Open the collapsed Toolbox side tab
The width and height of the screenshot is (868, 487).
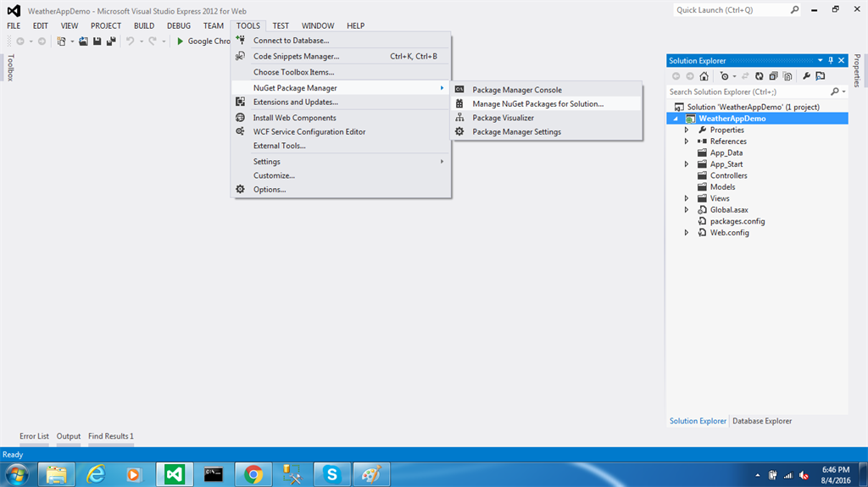click(x=10, y=68)
